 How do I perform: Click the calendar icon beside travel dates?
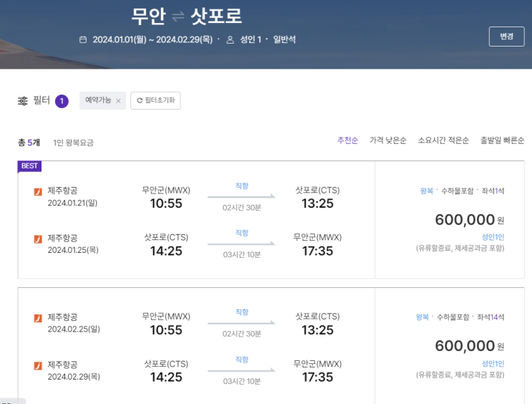point(83,39)
